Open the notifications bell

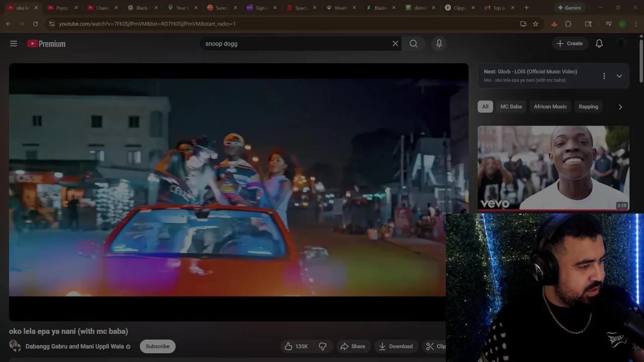tap(599, 44)
